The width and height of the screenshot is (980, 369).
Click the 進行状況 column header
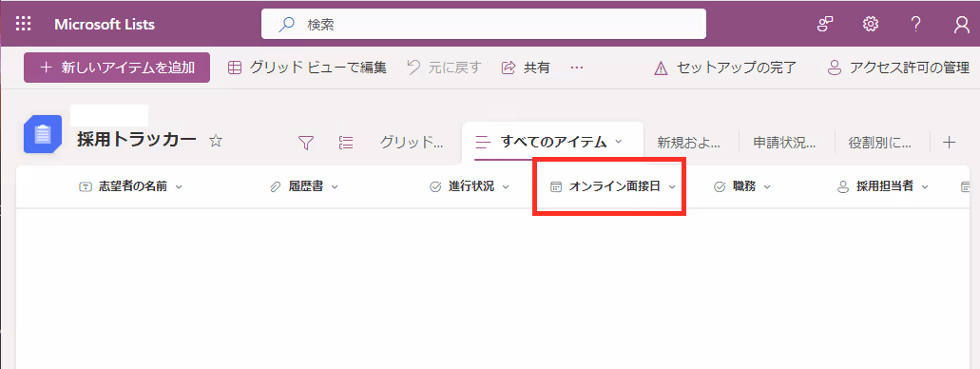point(471,186)
